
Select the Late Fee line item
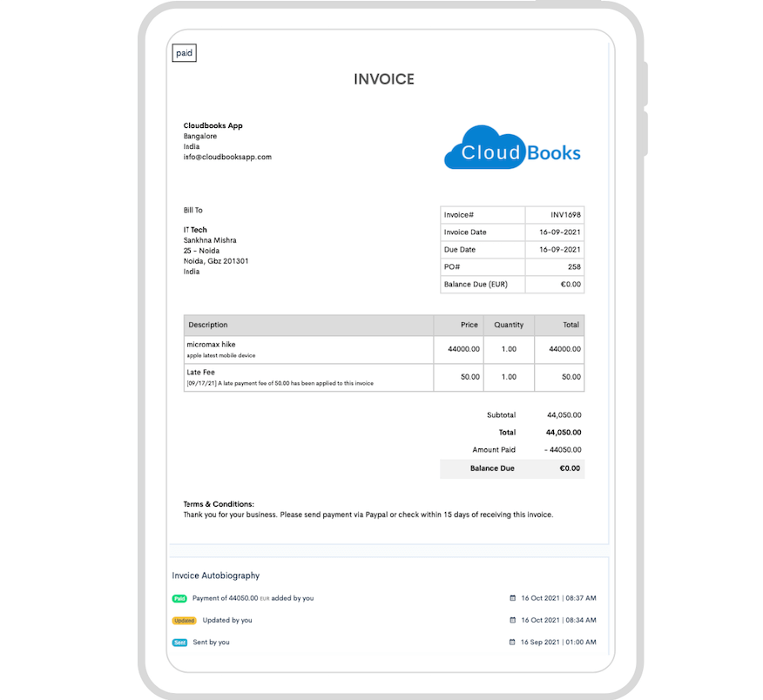(200, 373)
